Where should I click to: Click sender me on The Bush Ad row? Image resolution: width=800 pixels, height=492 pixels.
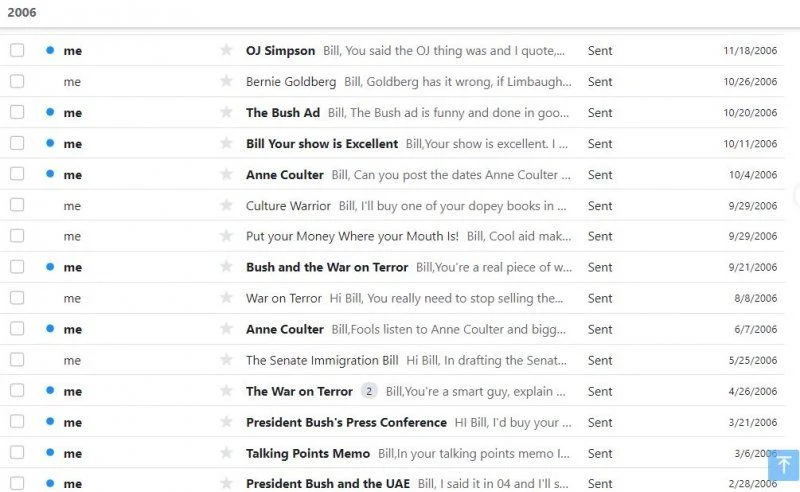72,113
